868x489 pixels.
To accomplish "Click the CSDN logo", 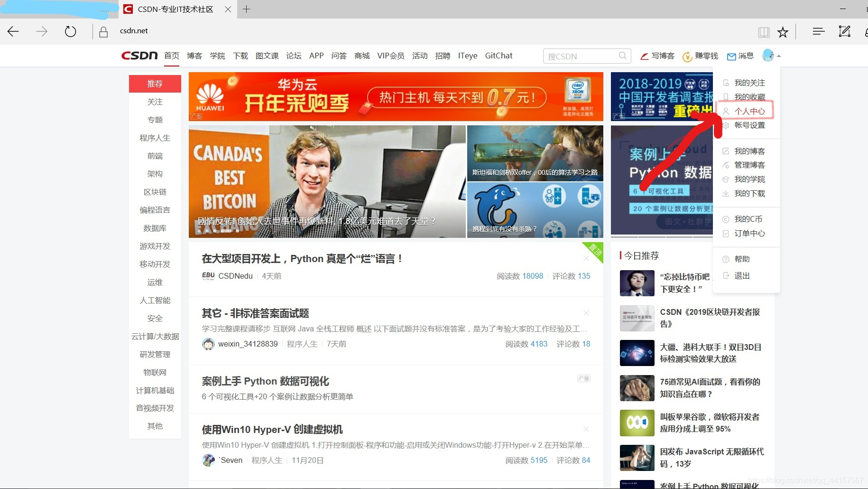I will pyautogui.click(x=139, y=56).
